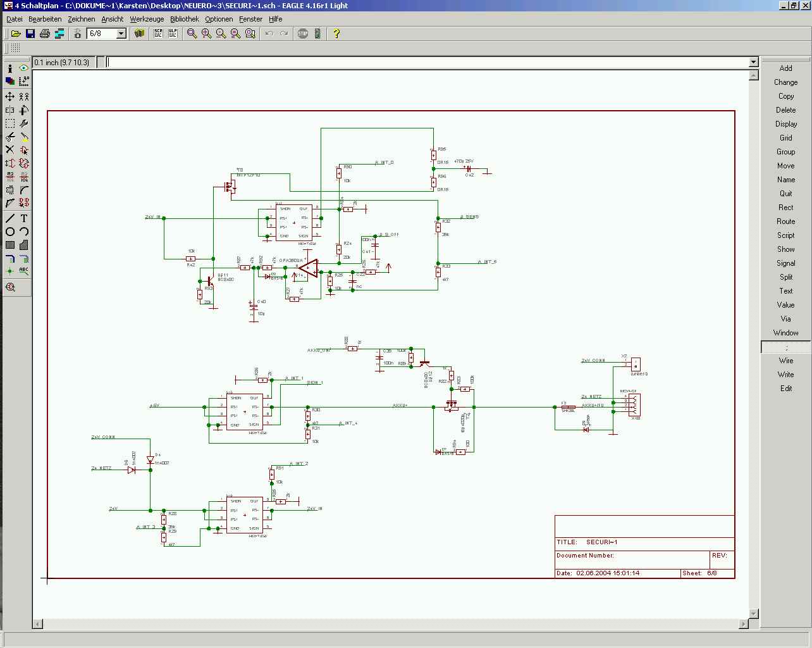Select the T Text tool icon
Viewport: 812px width, 648px height.
point(24,218)
